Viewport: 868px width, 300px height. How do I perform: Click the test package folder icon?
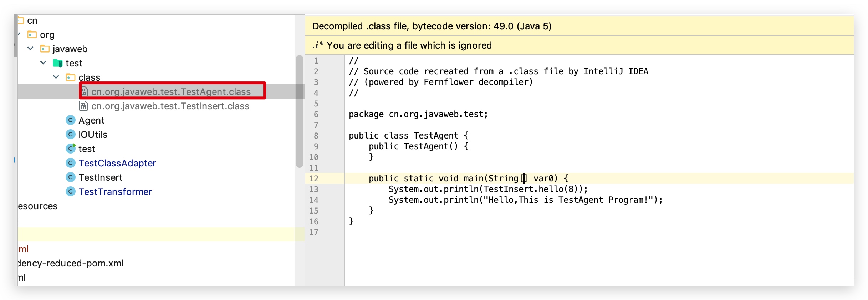(x=58, y=63)
